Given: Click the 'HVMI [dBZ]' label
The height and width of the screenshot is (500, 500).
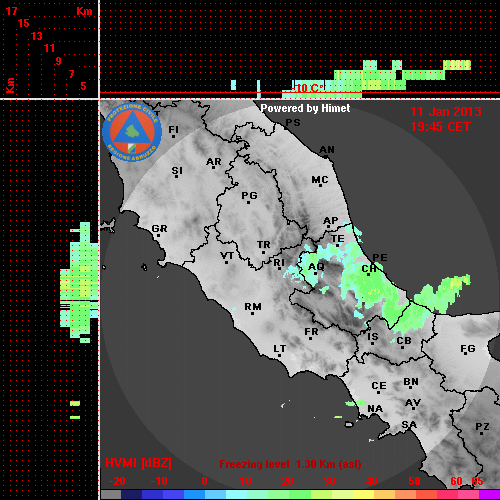Looking at the screenshot, I should pyautogui.click(x=138, y=463).
